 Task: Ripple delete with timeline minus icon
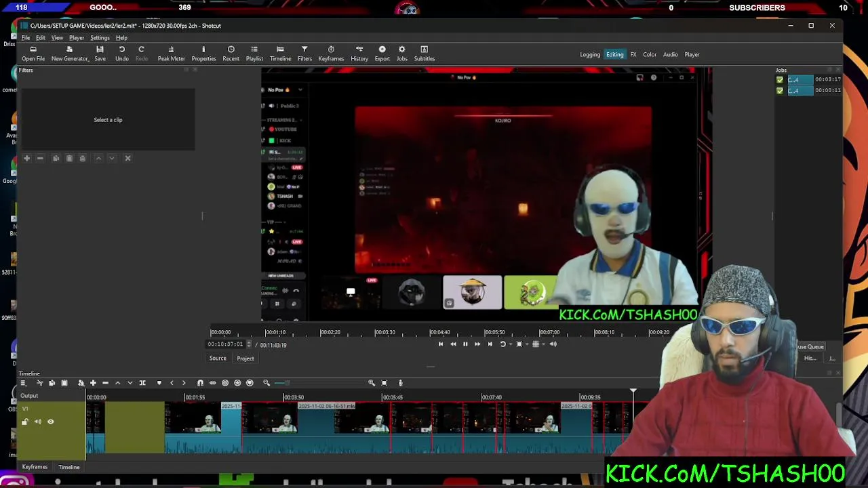(105, 384)
